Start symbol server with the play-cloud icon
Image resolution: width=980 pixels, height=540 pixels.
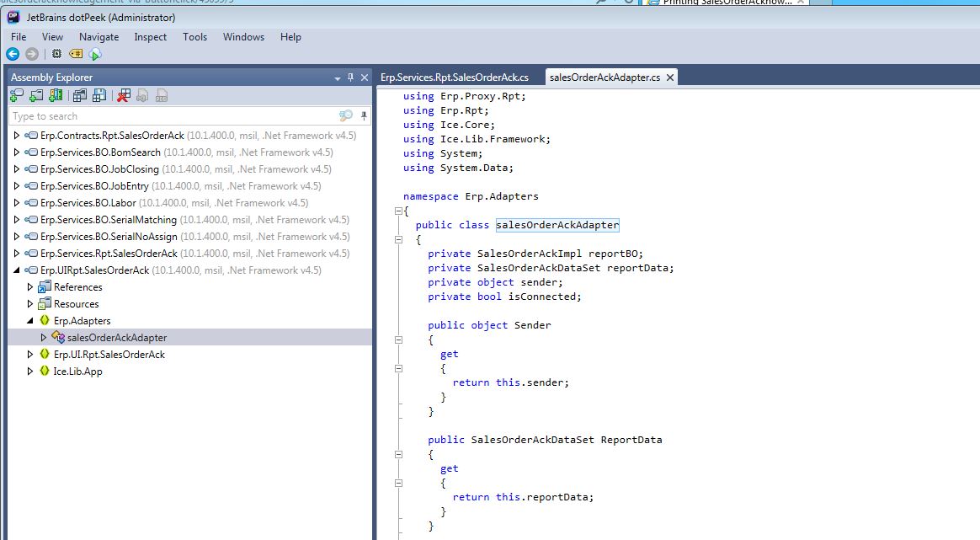coord(95,55)
